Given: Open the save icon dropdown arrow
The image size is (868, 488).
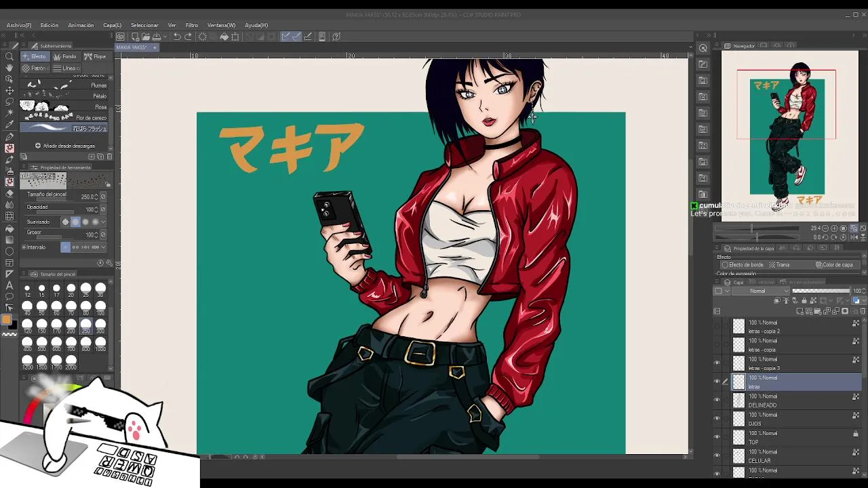Looking at the screenshot, I should (x=163, y=37).
